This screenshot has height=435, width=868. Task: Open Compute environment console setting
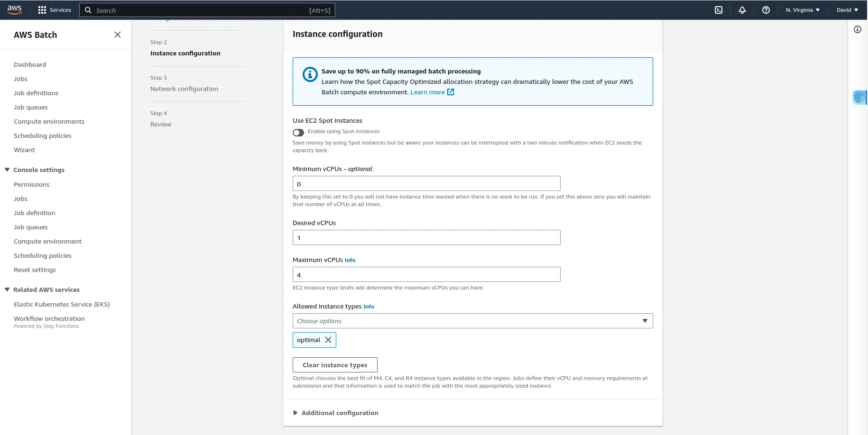pyautogui.click(x=48, y=241)
